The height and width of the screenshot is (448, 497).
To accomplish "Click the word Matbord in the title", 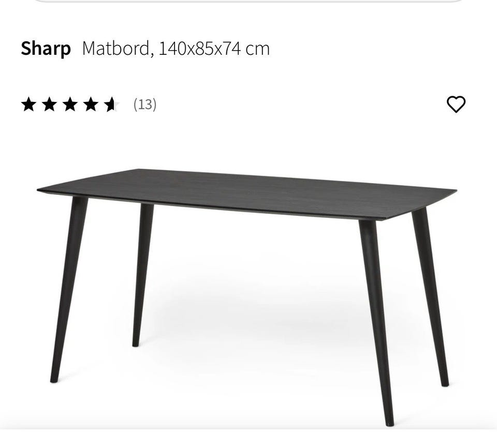I will pyautogui.click(x=115, y=49).
